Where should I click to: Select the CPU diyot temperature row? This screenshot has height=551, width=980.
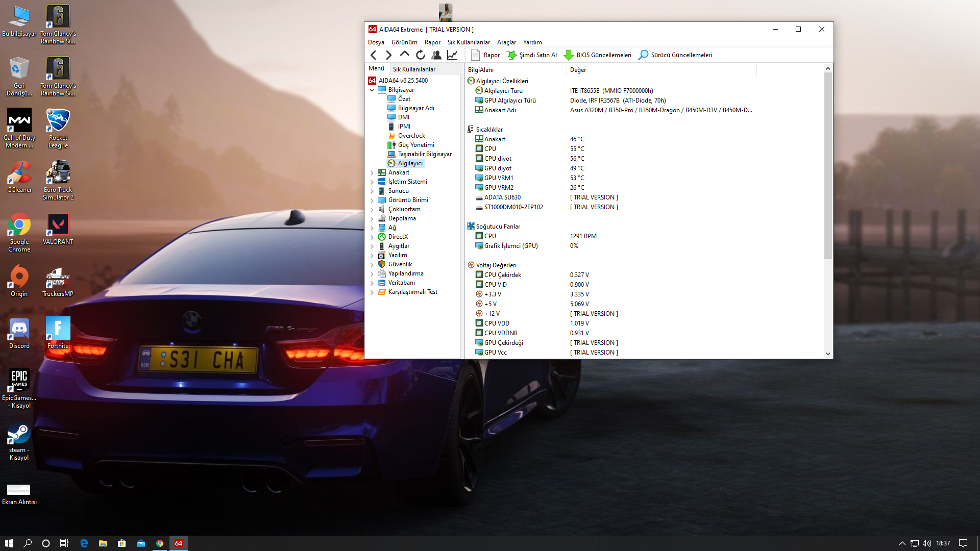point(643,159)
